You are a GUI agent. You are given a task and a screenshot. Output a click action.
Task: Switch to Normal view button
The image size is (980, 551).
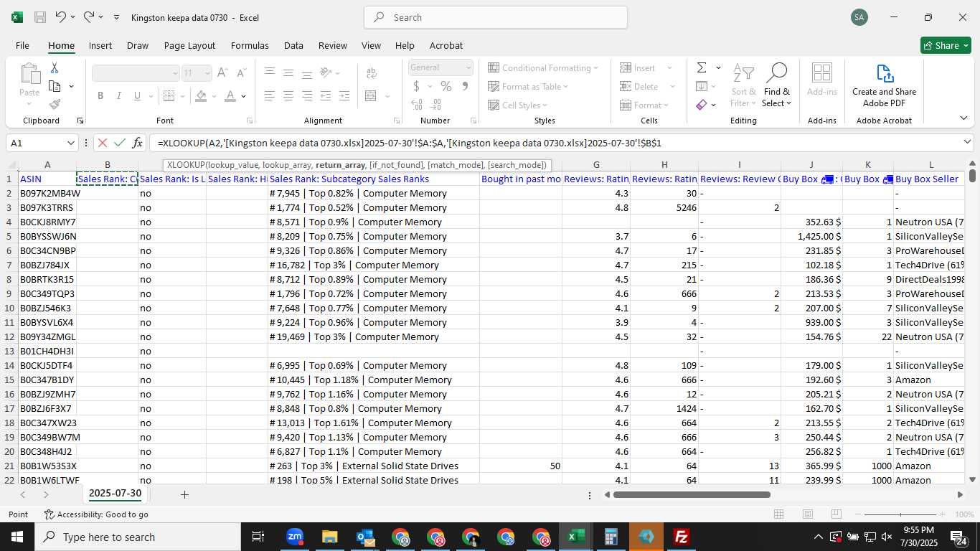tap(779, 514)
